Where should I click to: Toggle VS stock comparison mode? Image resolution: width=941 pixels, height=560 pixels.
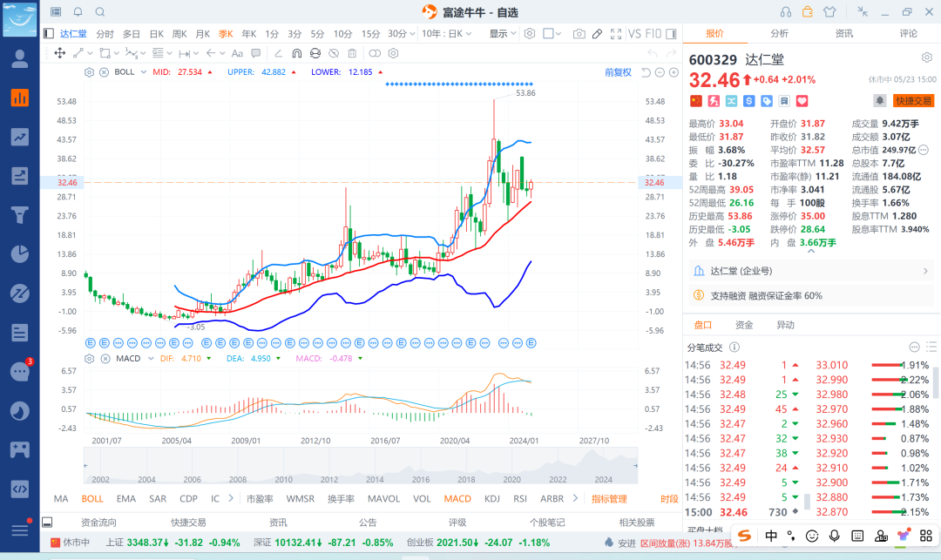coord(634,34)
